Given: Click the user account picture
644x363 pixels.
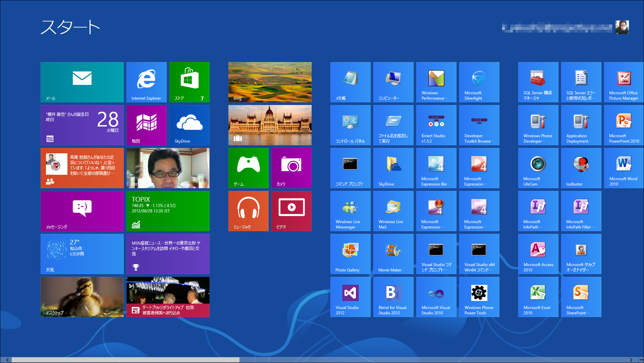Looking at the screenshot, I should click(x=622, y=27).
